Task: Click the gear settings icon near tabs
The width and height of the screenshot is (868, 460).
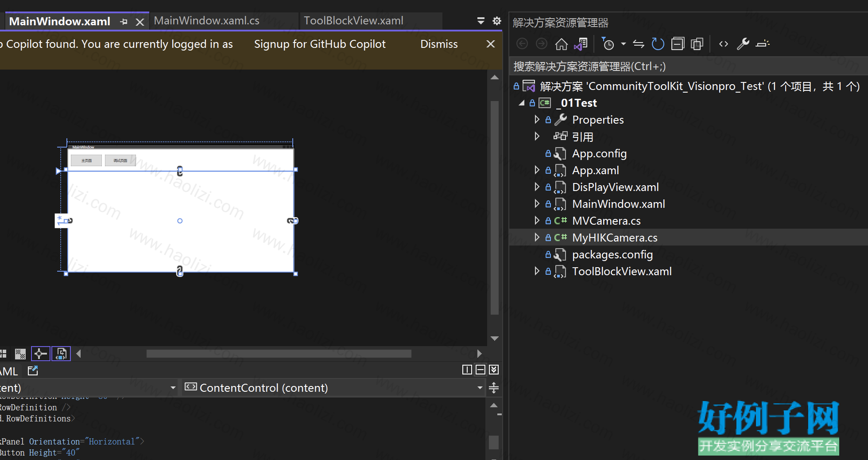Action: pyautogui.click(x=497, y=21)
